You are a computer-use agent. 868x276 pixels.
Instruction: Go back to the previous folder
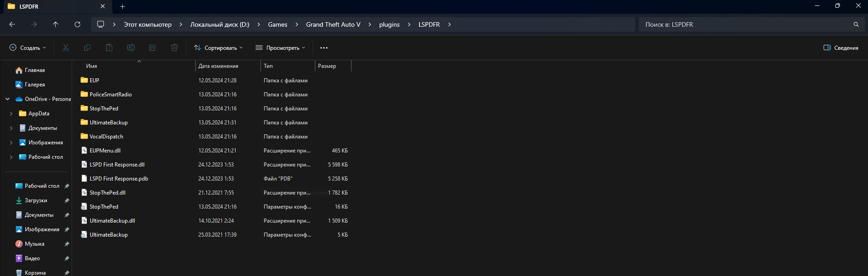click(12, 24)
